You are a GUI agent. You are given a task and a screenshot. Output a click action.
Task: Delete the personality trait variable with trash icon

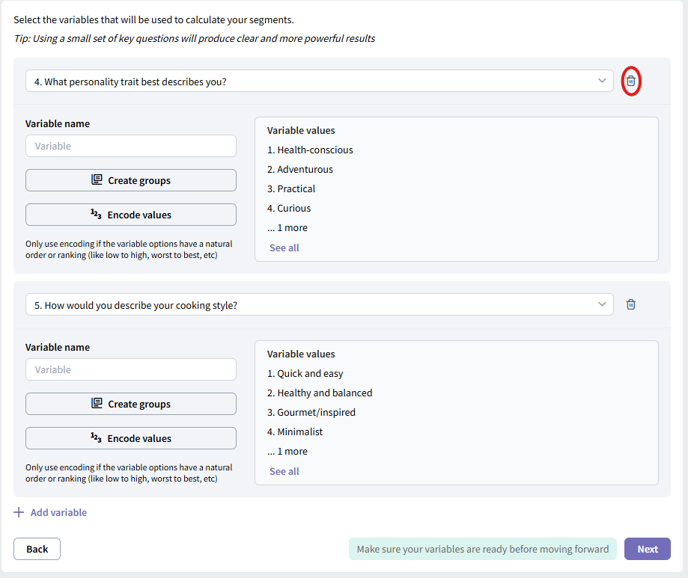coord(631,81)
